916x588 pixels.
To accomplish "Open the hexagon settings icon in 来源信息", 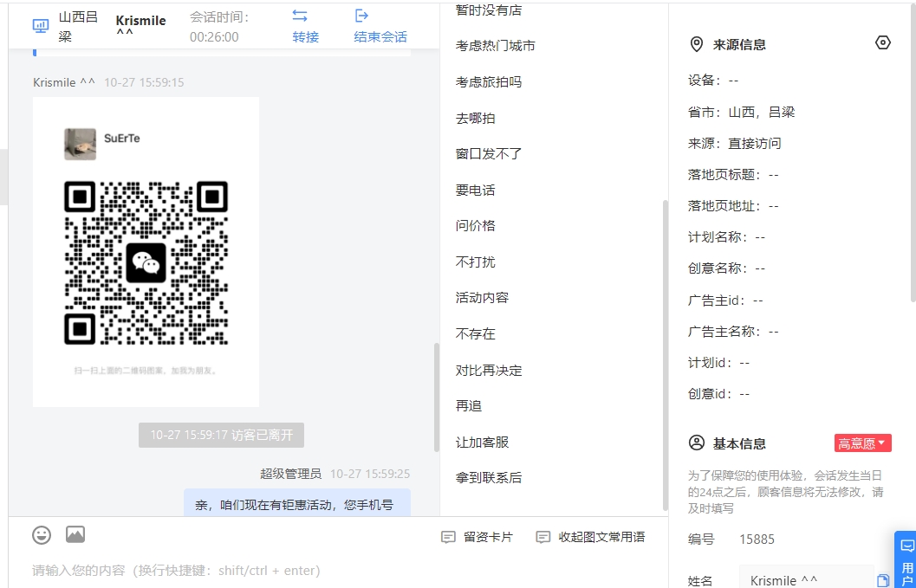I will (883, 42).
